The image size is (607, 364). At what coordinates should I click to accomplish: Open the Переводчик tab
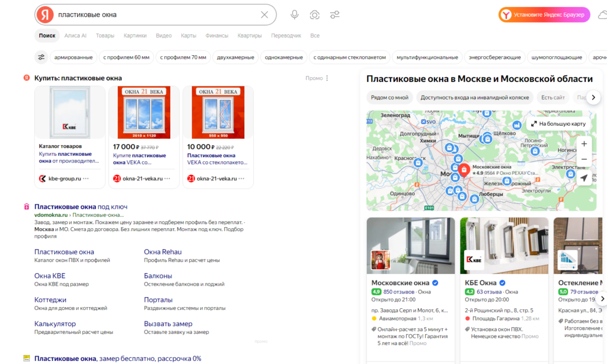pyautogui.click(x=286, y=36)
